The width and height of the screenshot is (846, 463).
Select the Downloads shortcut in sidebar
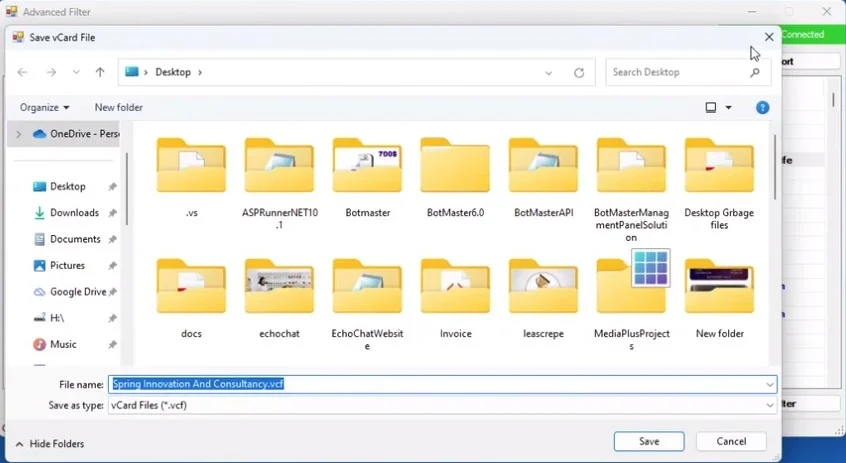pyautogui.click(x=74, y=213)
